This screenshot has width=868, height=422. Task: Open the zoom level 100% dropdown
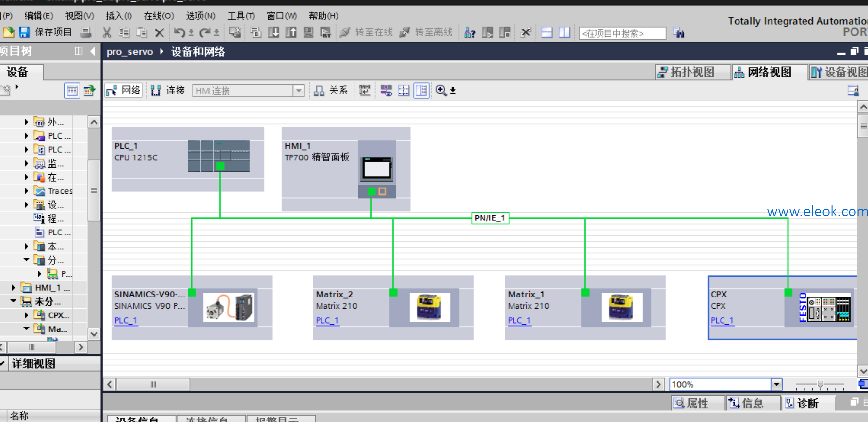tap(777, 384)
